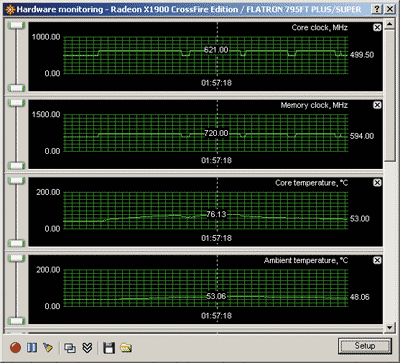
Task: Click the top slider handle of Core clock graph
Action: [x=16, y=25]
